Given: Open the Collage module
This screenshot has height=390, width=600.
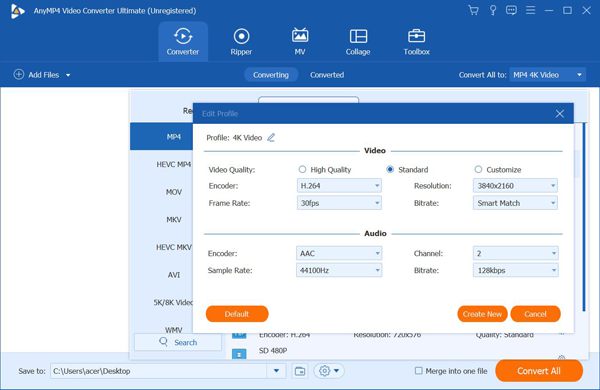Looking at the screenshot, I should (358, 41).
